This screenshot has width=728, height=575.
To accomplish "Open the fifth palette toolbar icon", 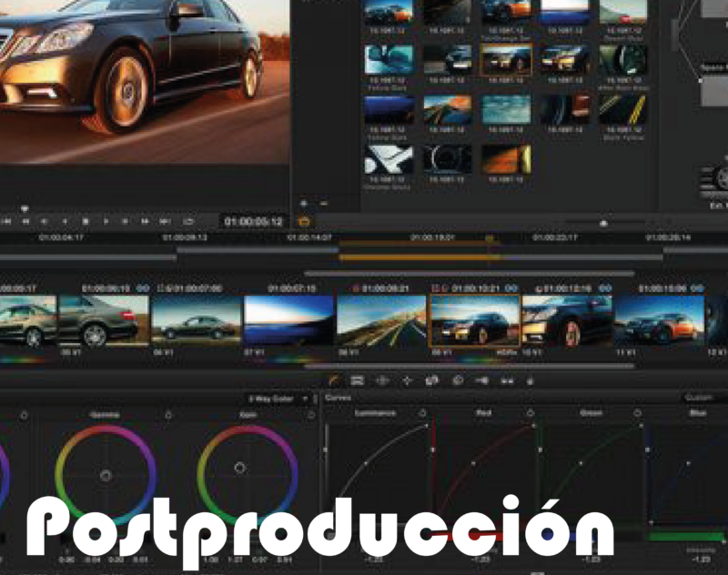I will tap(431, 381).
